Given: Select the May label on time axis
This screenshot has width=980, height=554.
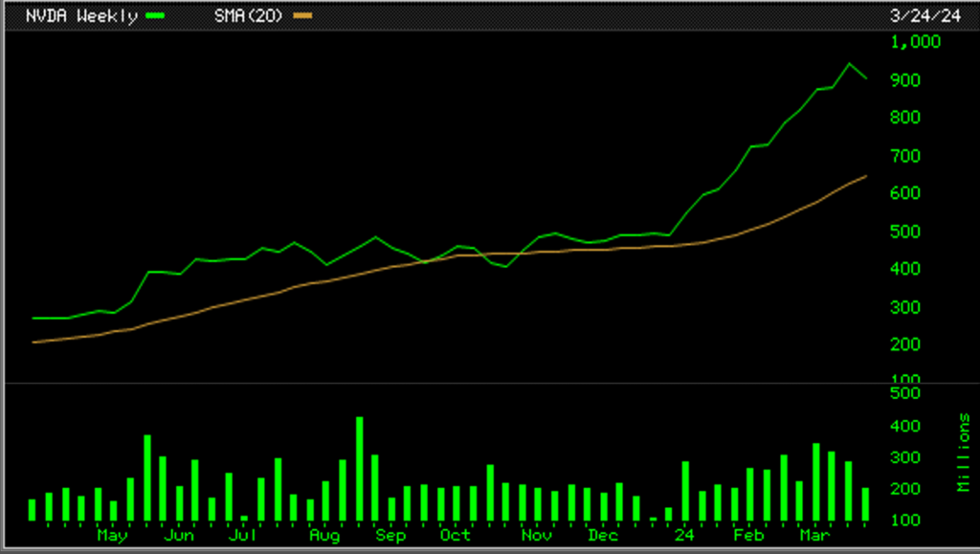Looking at the screenshot, I should point(112,536).
